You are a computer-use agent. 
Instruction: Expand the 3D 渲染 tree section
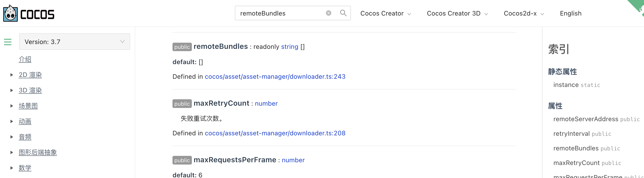12,91
